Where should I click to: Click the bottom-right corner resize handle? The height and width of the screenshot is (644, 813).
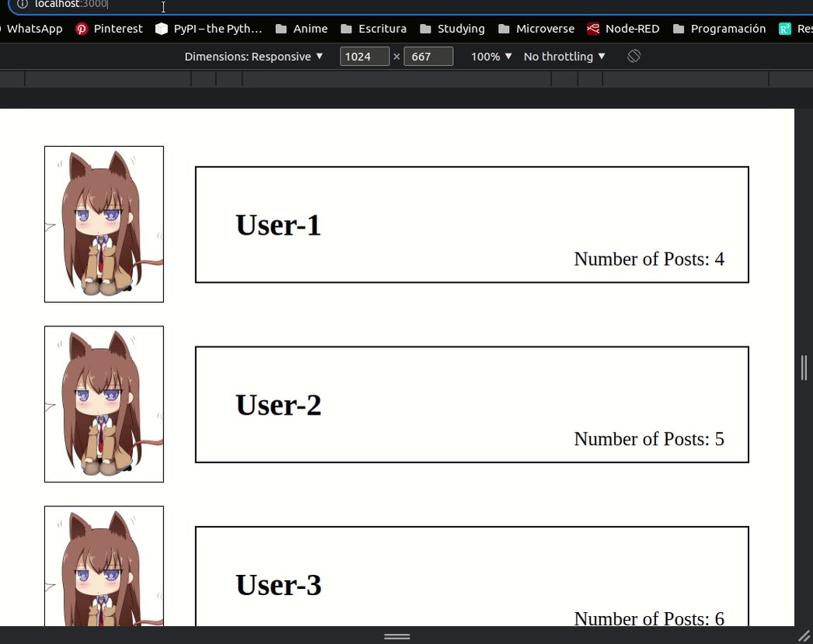[x=804, y=635]
